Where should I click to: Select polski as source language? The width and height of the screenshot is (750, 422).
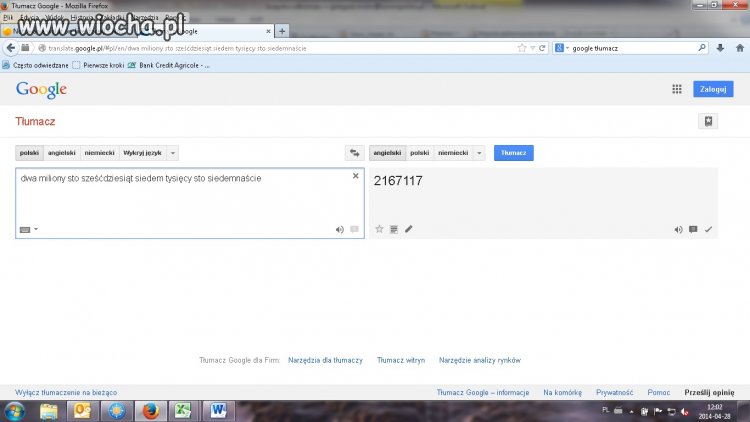click(30, 153)
